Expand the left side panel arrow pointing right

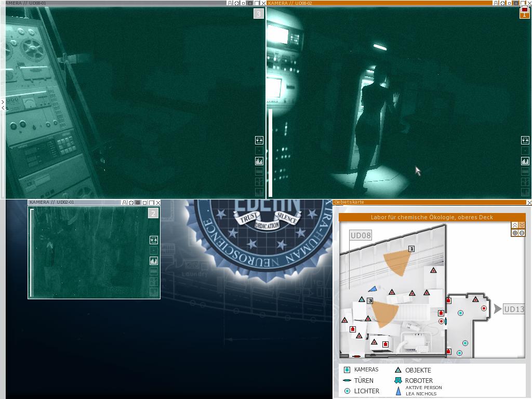(x=3, y=102)
